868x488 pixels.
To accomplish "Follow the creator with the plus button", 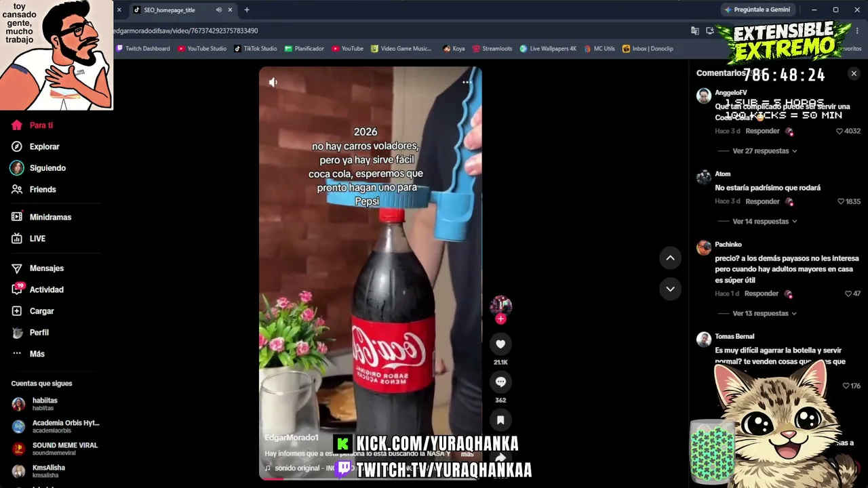I will coord(500,319).
